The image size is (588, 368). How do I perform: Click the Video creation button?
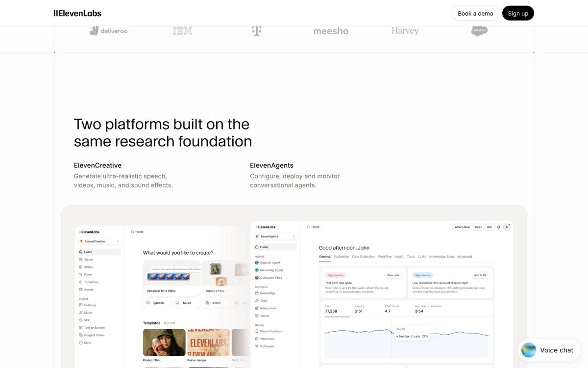pos(215,303)
